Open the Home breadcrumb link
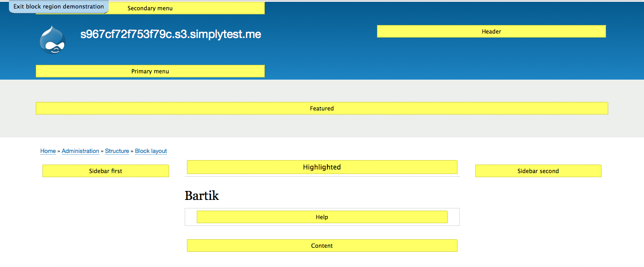644x267 pixels. click(x=48, y=151)
